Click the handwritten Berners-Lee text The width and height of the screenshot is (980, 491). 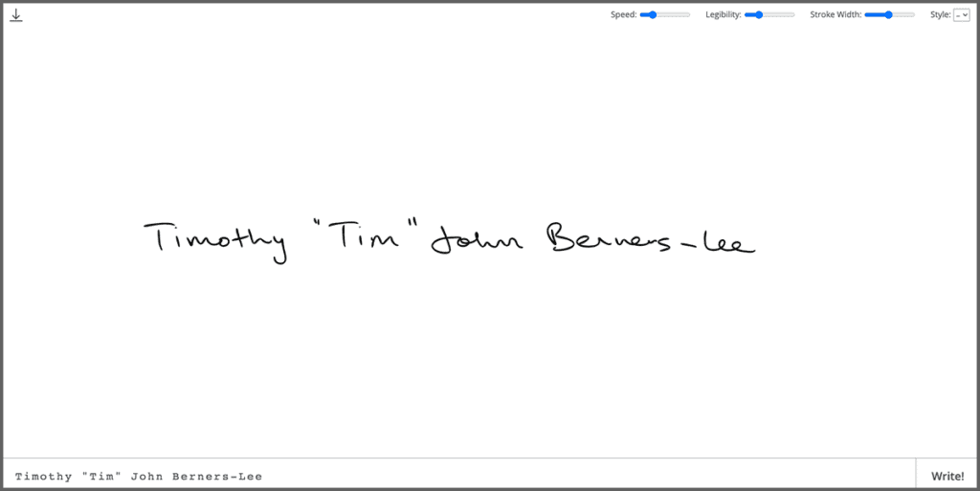[651, 241]
